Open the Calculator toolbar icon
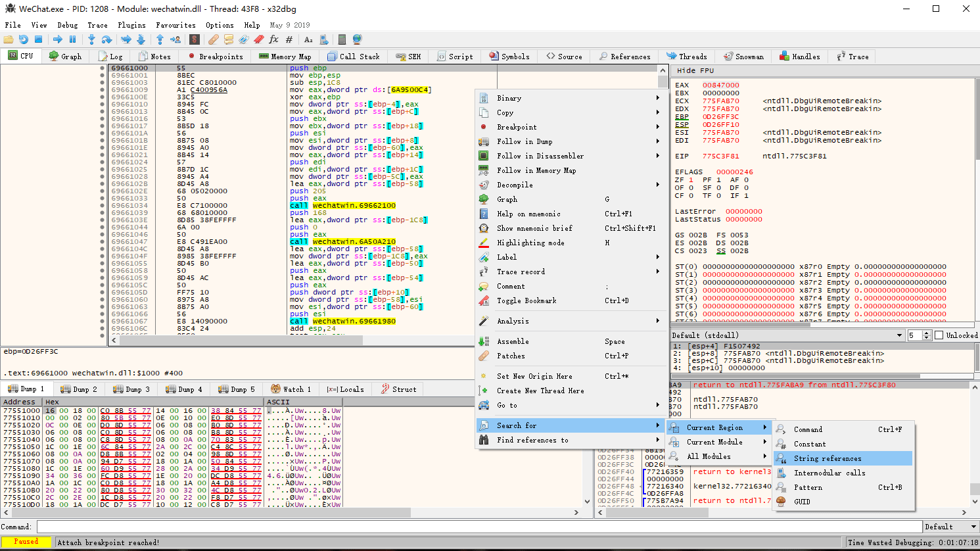The height and width of the screenshot is (551, 980). [342, 39]
